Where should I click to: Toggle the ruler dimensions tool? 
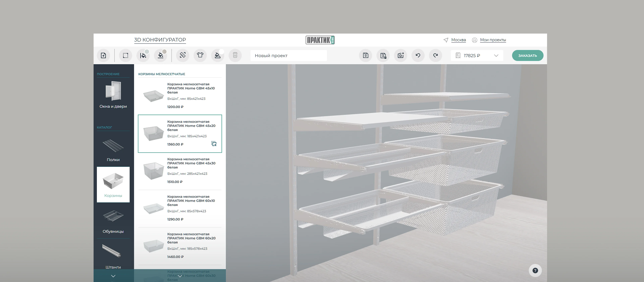pyautogui.click(x=182, y=55)
